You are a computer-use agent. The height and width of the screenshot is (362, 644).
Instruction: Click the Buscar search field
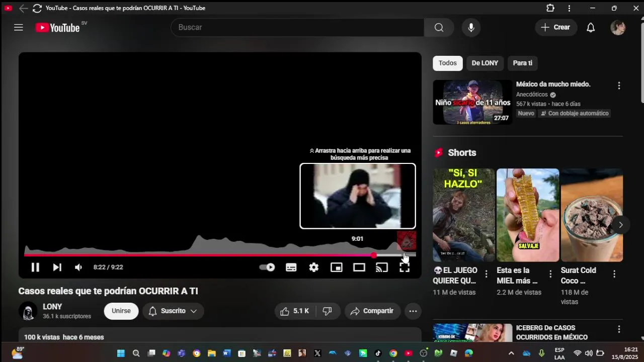coord(297,27)
